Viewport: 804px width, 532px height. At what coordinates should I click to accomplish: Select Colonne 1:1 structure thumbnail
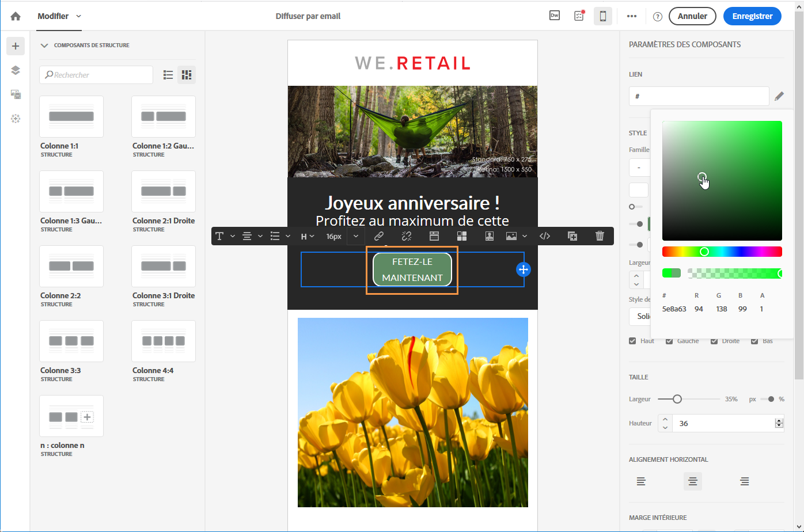[x=71, y=116]
